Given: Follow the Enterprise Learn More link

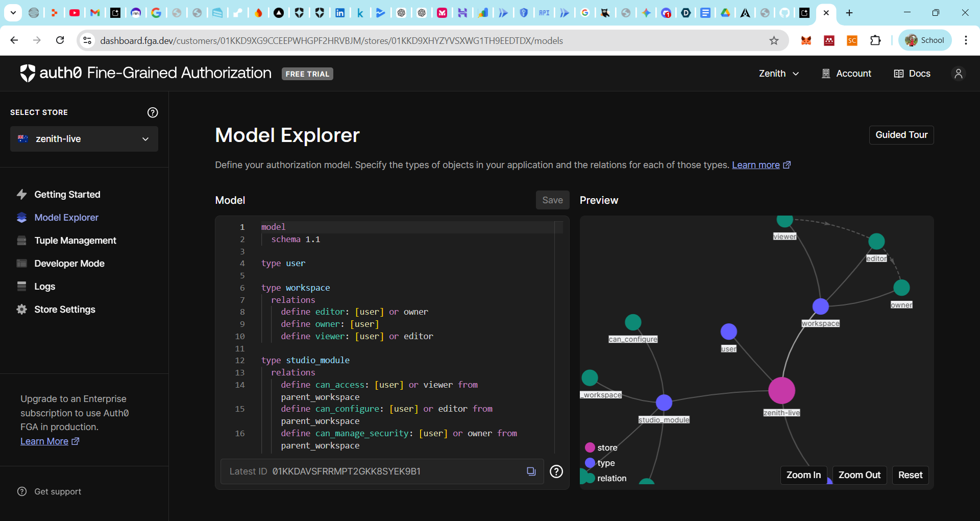Looking at the screenshot, I should [x=50, y=441].
